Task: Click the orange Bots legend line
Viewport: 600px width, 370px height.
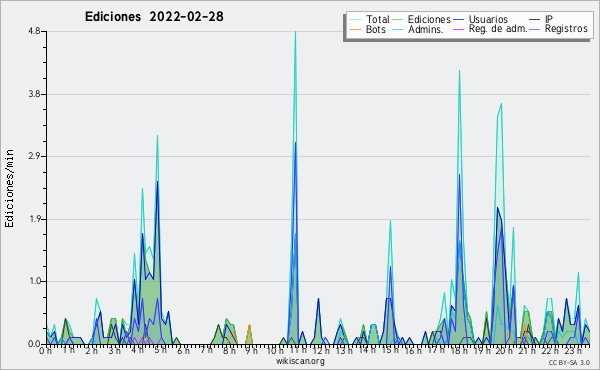Action: point(355,29)
